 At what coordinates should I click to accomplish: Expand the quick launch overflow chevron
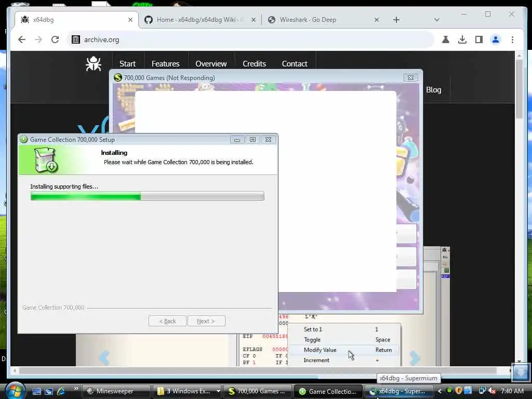pyautogui.click(x=76, y=389)
